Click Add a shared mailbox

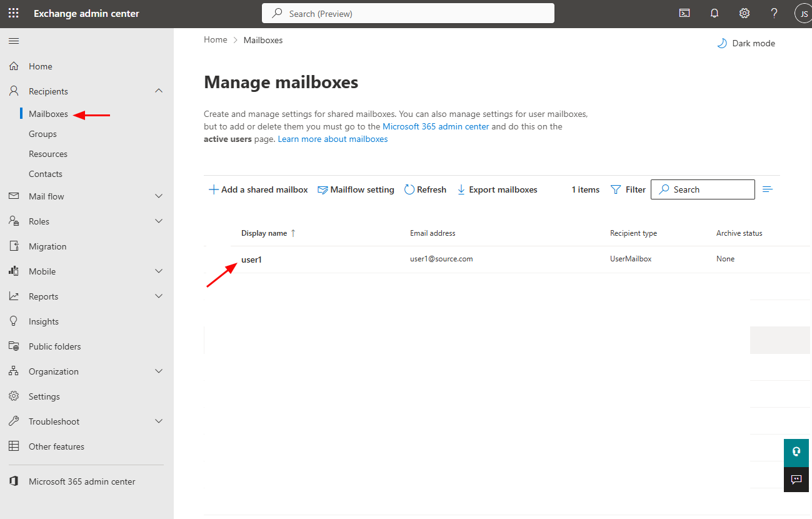[258, 189]
